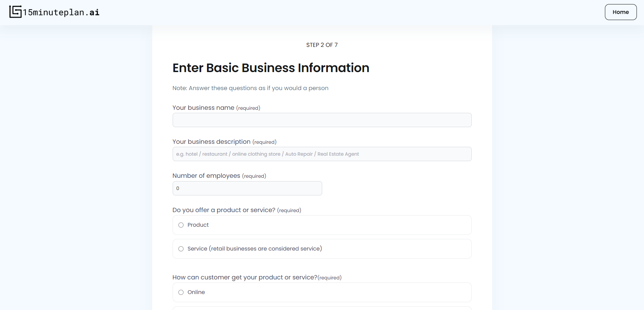644x310 pixels.
Task: Click the Product option label
Action: [198, 225]
